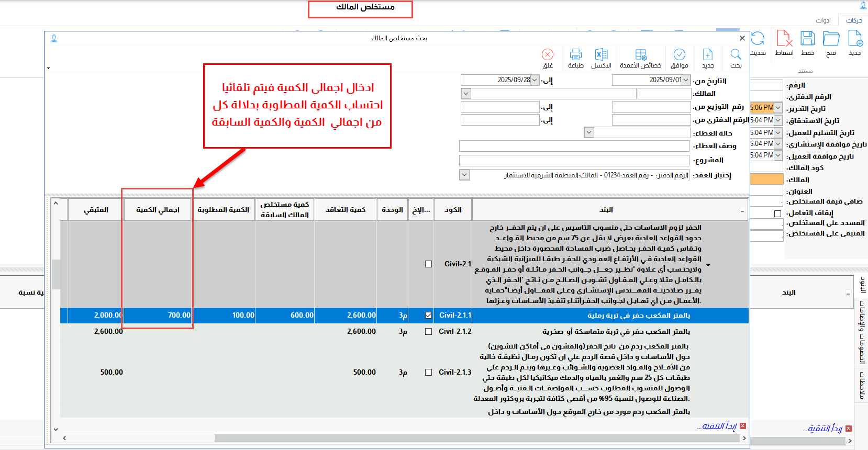Screen dimensions: 868x450
Task: Open the التاريخ من date dropdown
Action: click(x=686, y=80)
